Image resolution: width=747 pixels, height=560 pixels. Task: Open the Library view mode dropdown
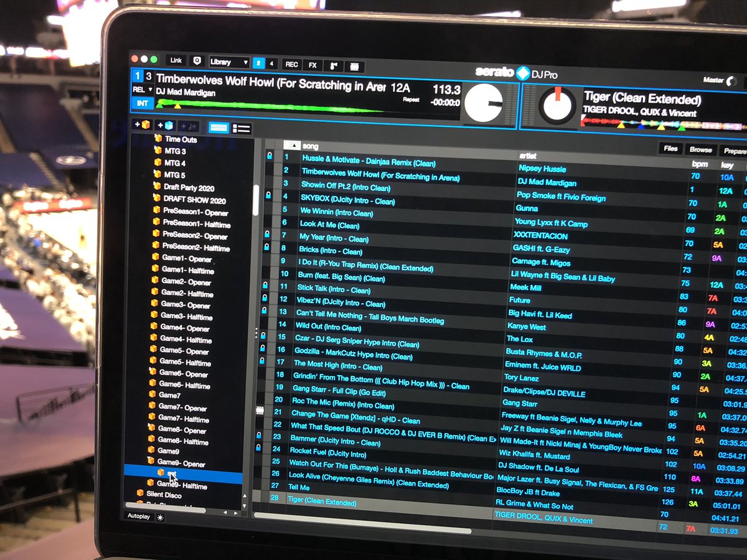[x=228, y=62]
